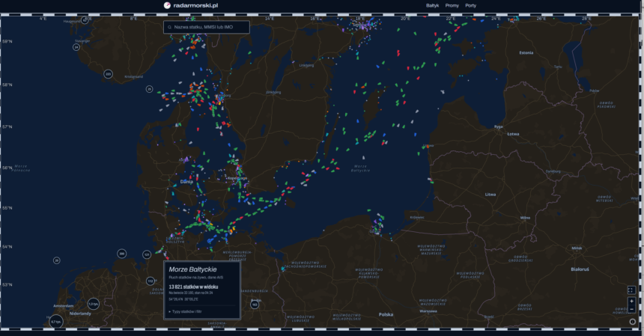Click the Białoruś country label
Screen dimensions: 644x336
pyautogui.click(x=580, y=269)
